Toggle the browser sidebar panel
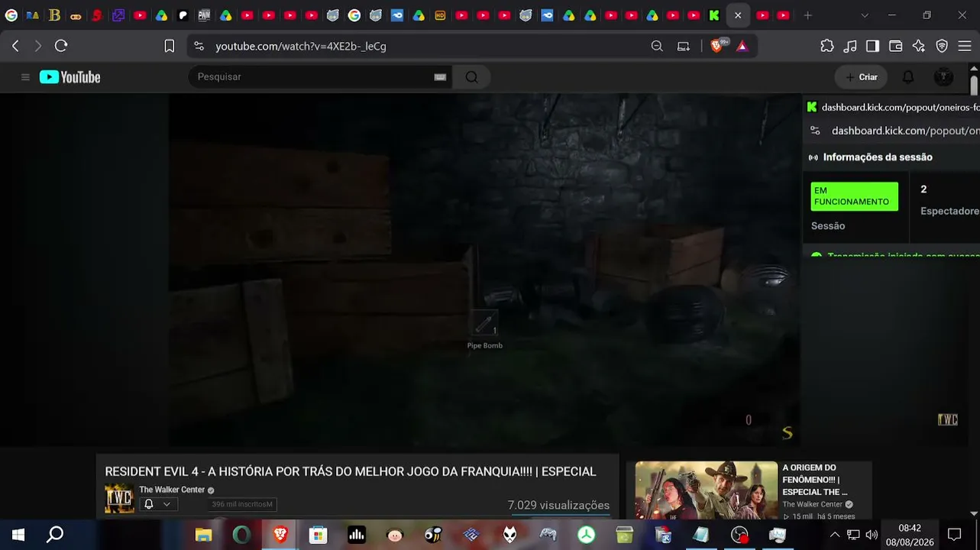 click(872, 46)
